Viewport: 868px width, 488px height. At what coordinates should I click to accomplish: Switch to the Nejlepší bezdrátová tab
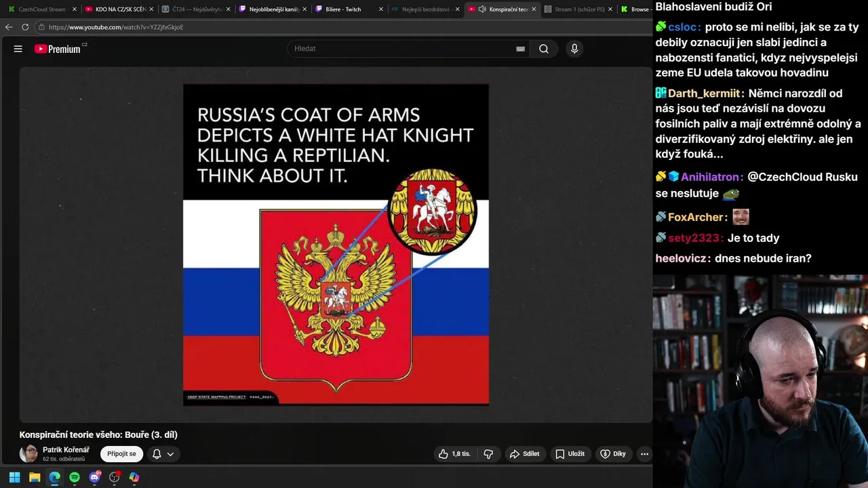coord(426,9)
